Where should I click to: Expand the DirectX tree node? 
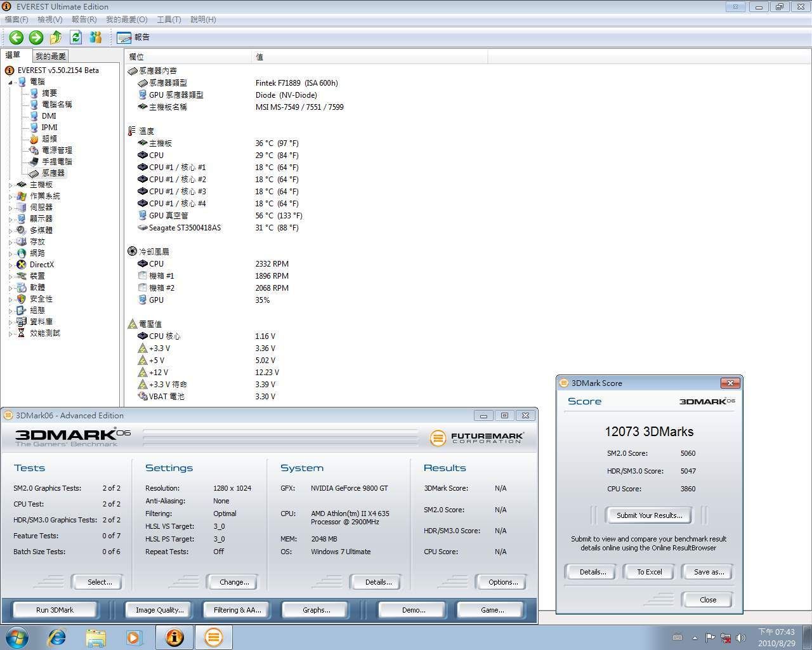pos(11,265)
